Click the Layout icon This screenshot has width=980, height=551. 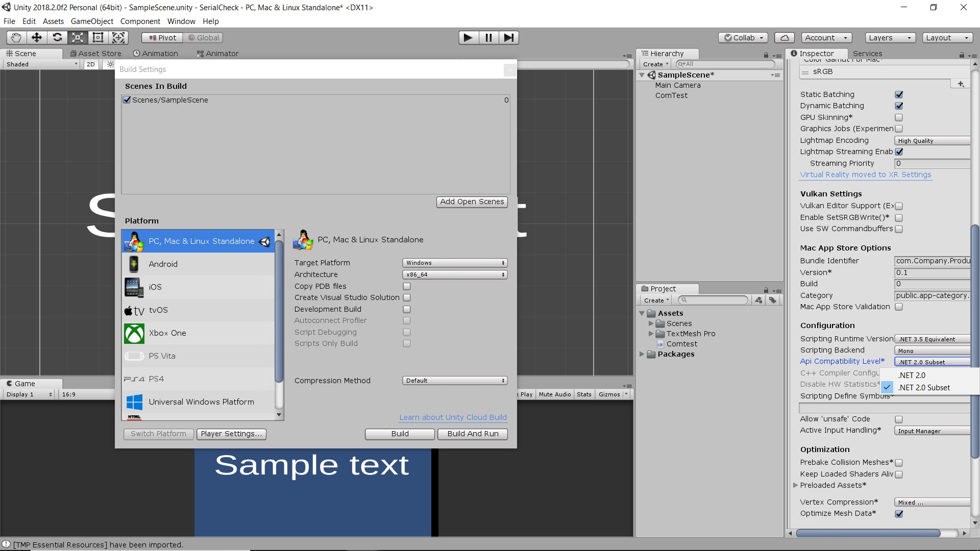click(947, 37)
